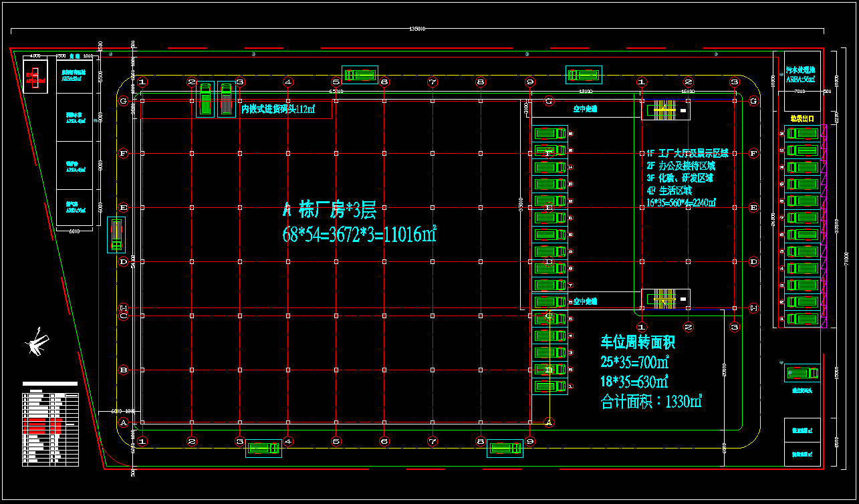Select the upper '空中走道' label near axis G
The height and width of the screenshot is (504, 859).
586,108
